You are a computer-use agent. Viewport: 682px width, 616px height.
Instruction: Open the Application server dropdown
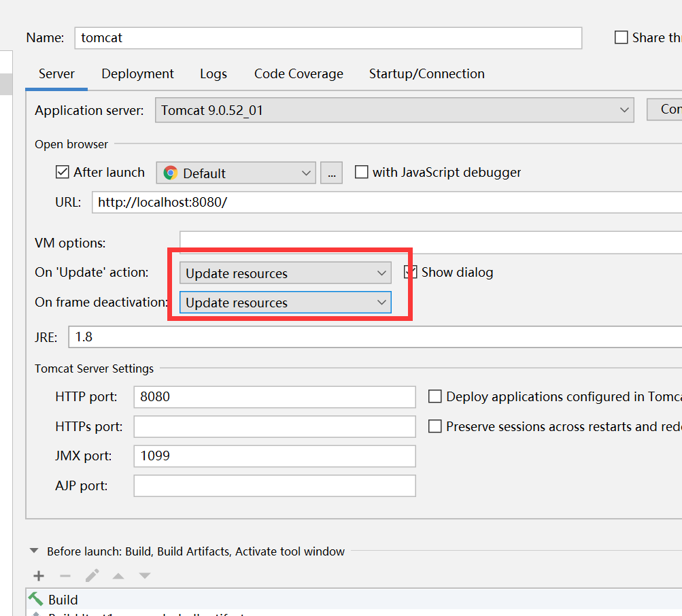pyautogui.click(x=394, y=110)
